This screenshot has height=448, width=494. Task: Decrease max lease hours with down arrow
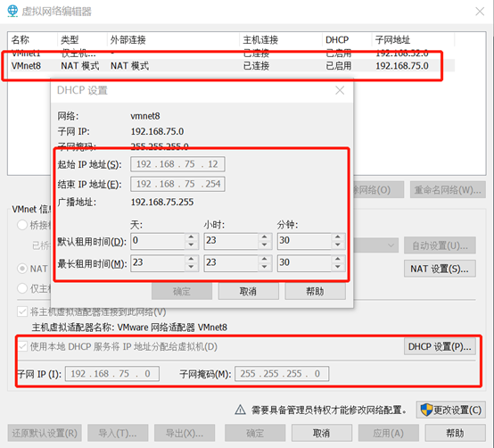click(265, 267)
